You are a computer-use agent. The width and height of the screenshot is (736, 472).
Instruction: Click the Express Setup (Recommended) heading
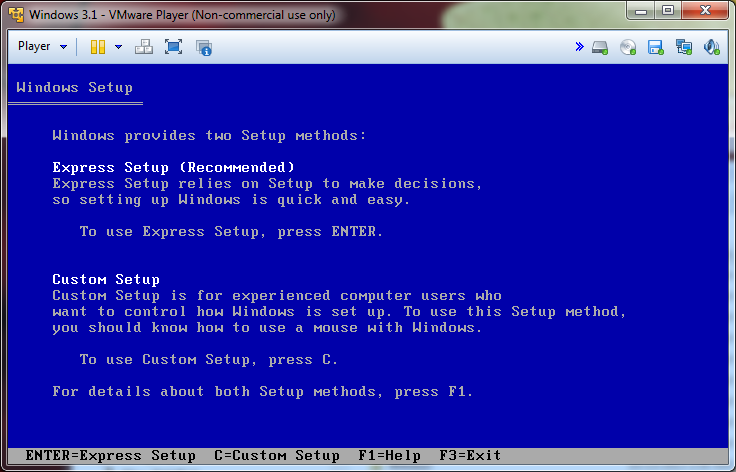[x=173, y=167]
